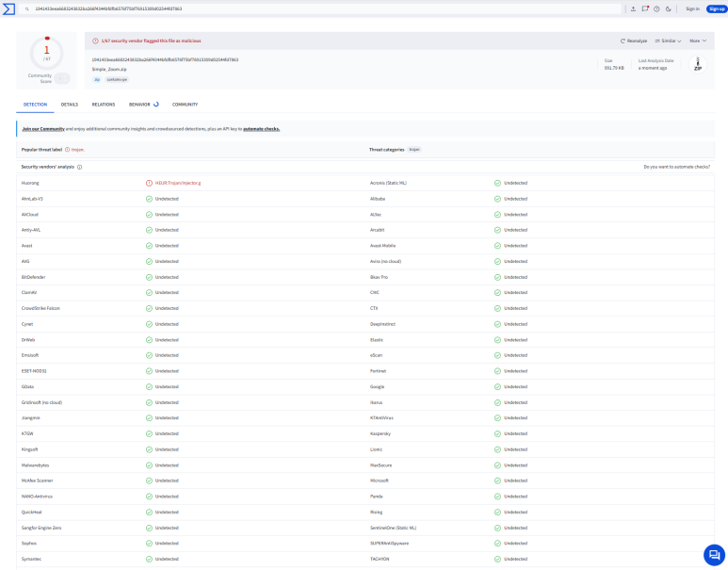The height and width of the screenshot is (570, 728).
Task: Open the chat support bubble icon
Action: [x=714, y=555]
